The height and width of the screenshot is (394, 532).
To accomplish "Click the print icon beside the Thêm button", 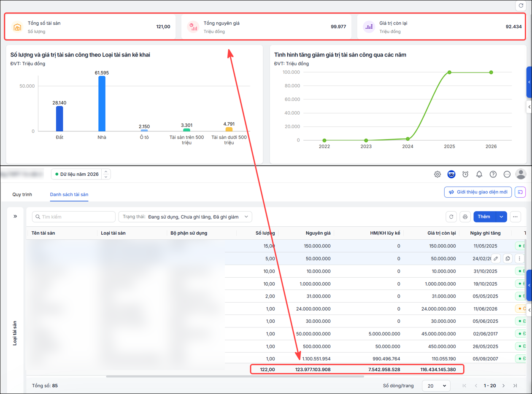I will coord(465,217).
